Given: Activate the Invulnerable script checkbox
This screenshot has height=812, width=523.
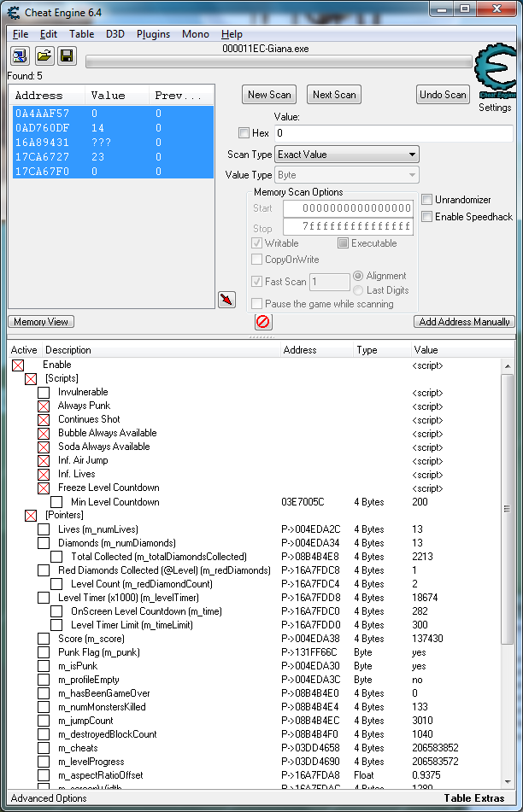Looking at the screenshot, I should tap(44, 393).
